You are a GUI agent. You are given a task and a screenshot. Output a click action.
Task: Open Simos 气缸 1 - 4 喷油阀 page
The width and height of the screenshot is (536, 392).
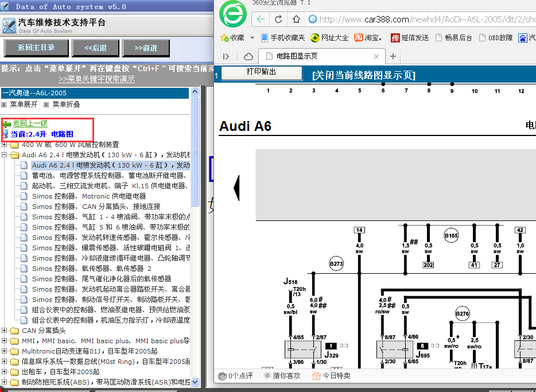pyautogui.click(x=111, y=217)
